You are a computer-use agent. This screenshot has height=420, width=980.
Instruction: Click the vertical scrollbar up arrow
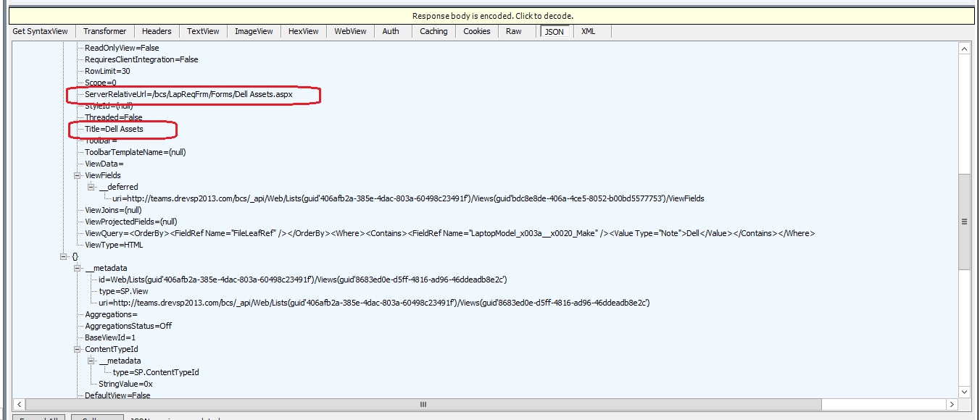tap(964, 49)
